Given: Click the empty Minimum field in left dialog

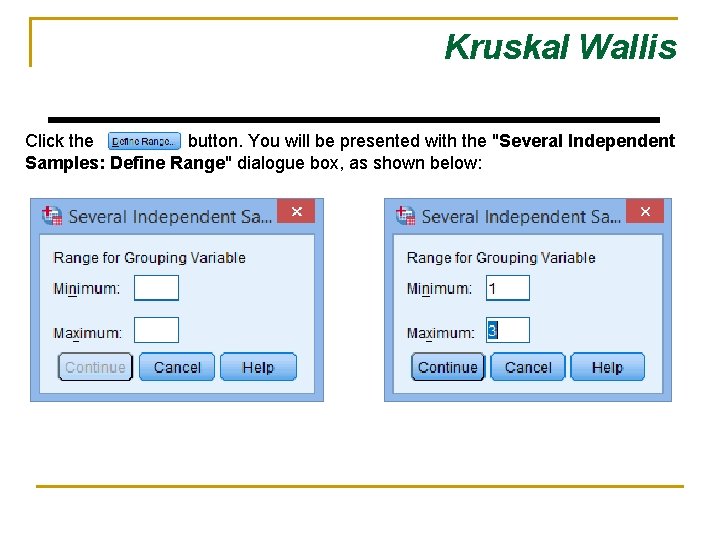Looking at the screenshot, I should coord(156,288).
